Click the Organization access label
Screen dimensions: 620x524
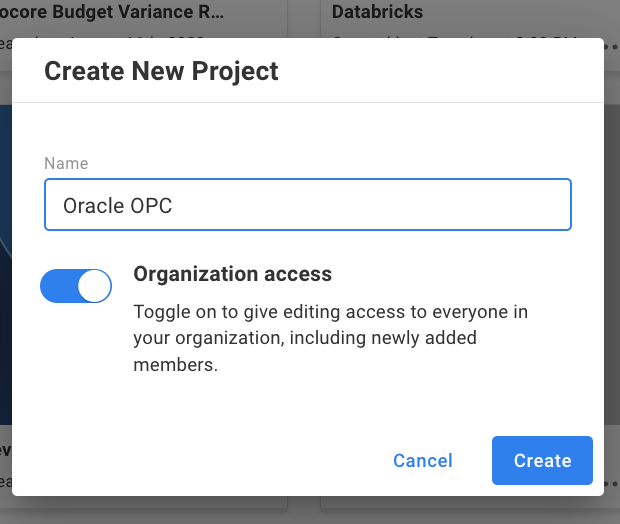tap(232, 274)
